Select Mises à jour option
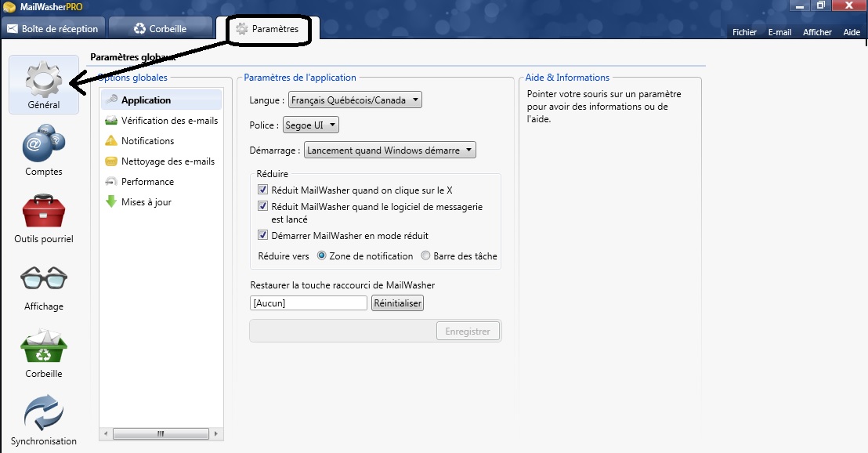 click(x=161, y=202)
